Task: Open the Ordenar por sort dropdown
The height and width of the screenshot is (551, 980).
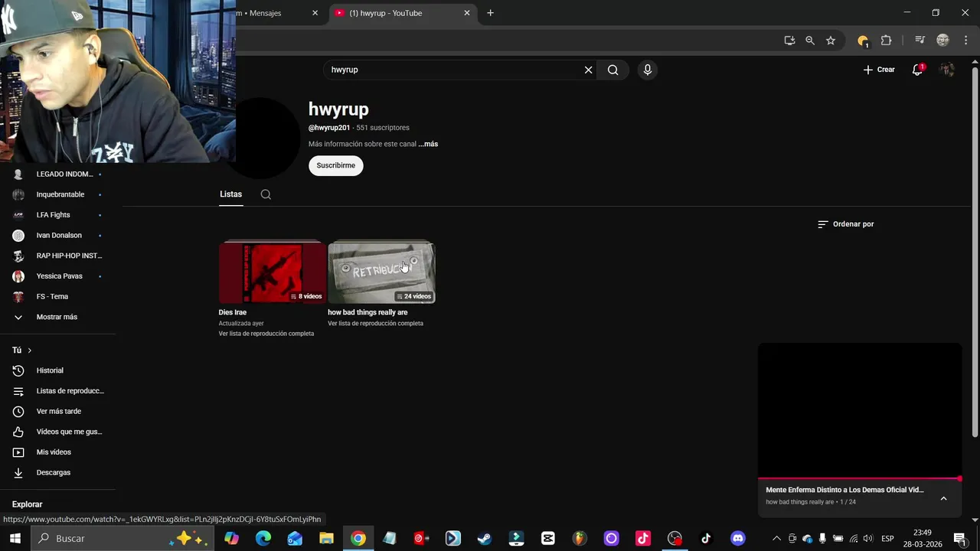Action: 846,224
